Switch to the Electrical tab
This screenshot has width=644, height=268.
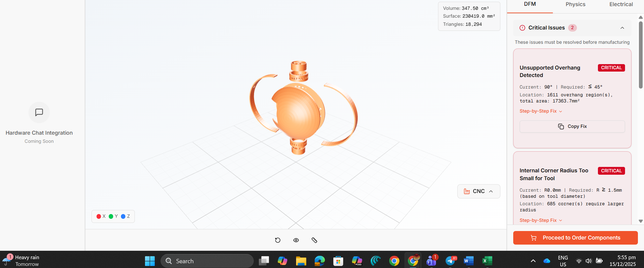tap(621, 4)
